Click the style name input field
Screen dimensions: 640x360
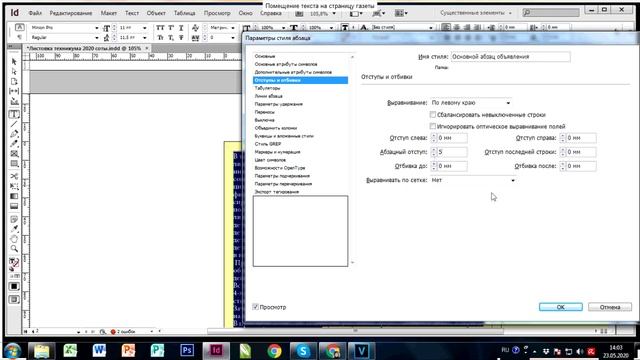tap(511, 57)
